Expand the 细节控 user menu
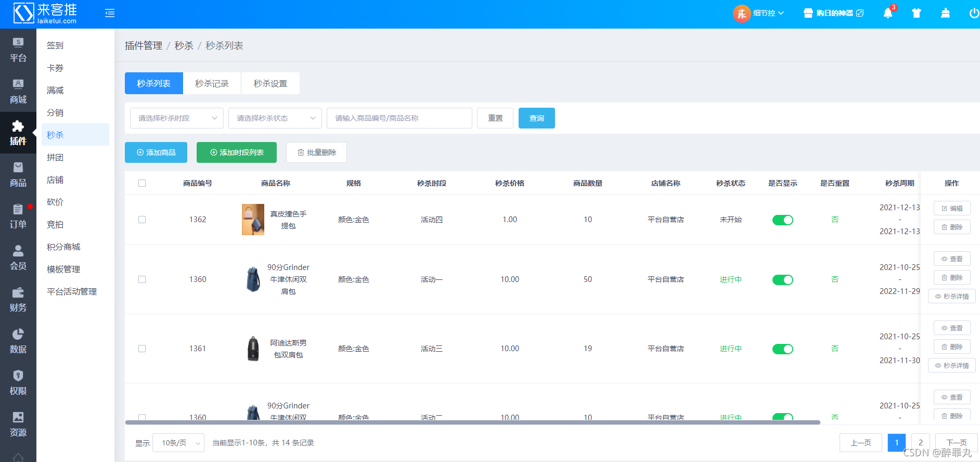The image size is (980, 462). (x=768, y=14)
